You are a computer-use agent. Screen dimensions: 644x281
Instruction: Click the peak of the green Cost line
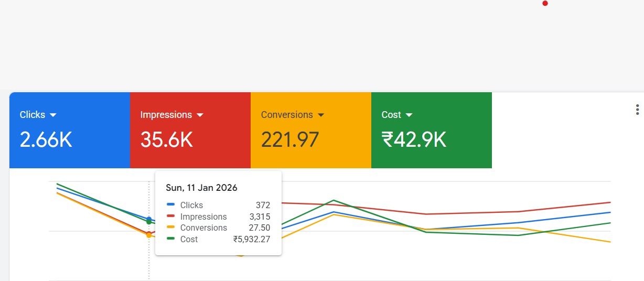(x=334, y=200)
